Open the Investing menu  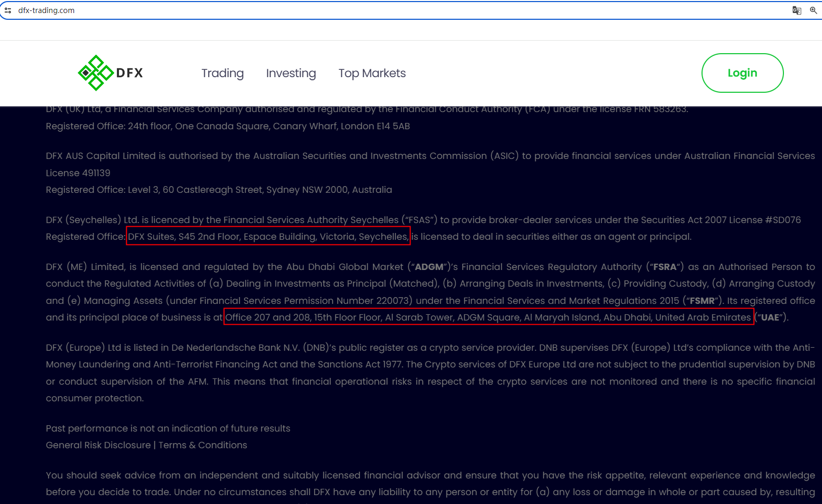[291, 73]
